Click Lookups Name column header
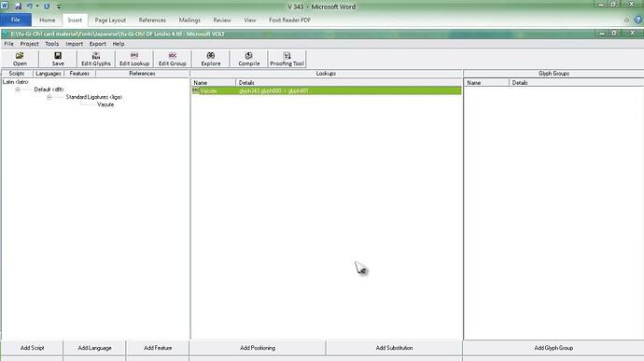644x361 pixels. (214, 82)
